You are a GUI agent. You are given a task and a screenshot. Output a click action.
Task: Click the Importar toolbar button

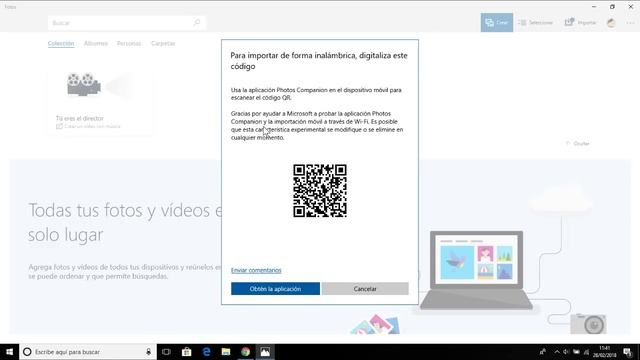[x=580, y=22]
